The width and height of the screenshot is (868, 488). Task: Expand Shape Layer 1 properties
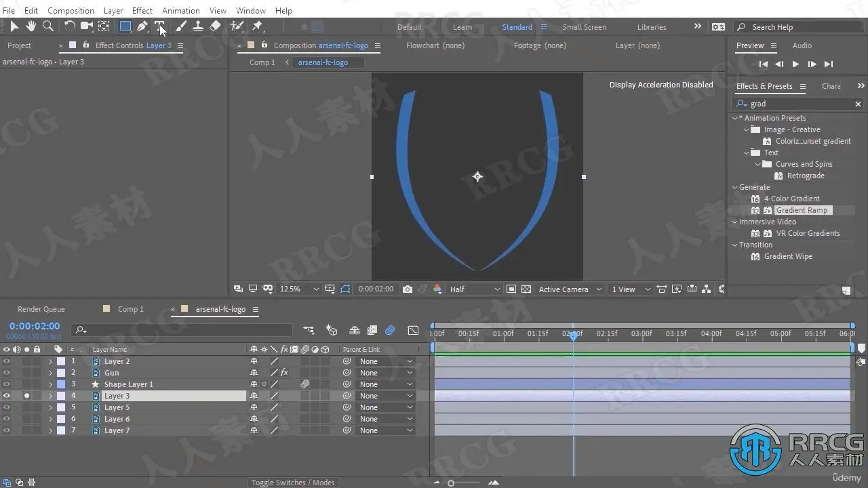point(50,384)
